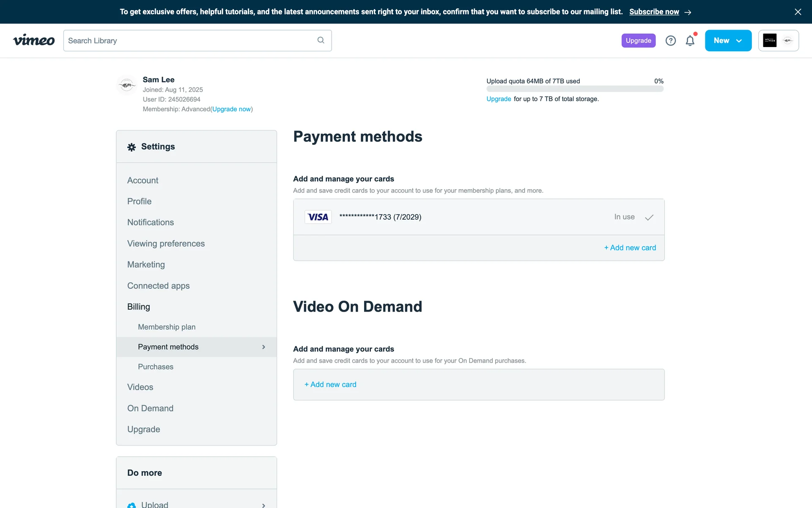Click the search magnifier icon
The height and width of the screenshot is (508, 812).
(321, 40)
